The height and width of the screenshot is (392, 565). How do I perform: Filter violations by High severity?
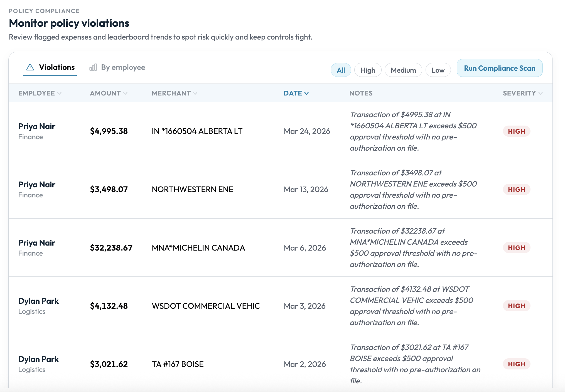(368, 70)
